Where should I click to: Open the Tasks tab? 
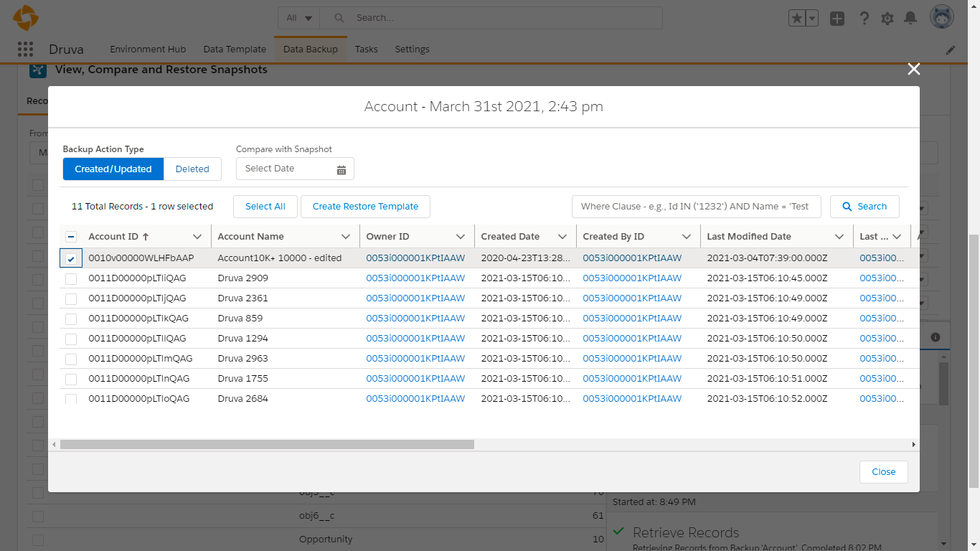click(366, 50)
